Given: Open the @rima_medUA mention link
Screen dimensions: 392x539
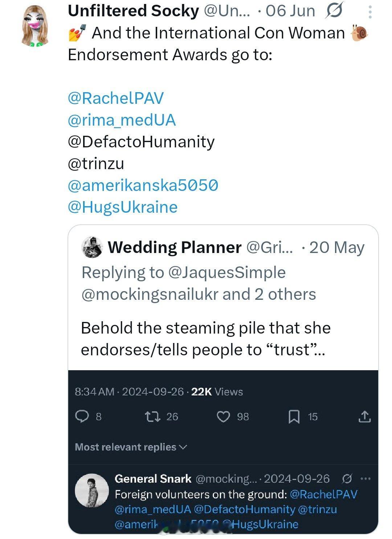Looking at the screenshot, I should point(122,120).
